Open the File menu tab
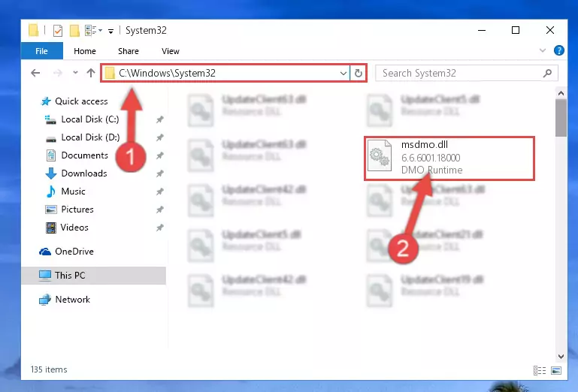This screenshot has height=392, width=578. coord(41,51)
